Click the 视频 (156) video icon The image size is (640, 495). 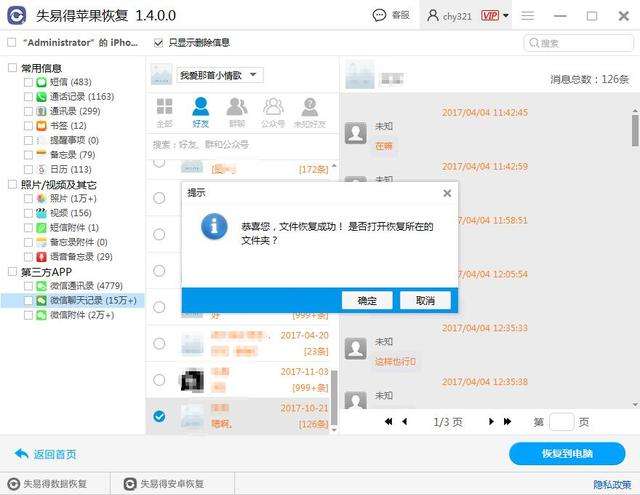point(41,213)
